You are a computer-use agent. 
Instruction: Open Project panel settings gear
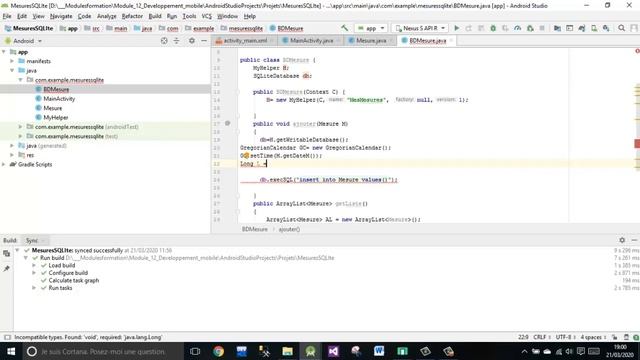(x=192, y=41)
